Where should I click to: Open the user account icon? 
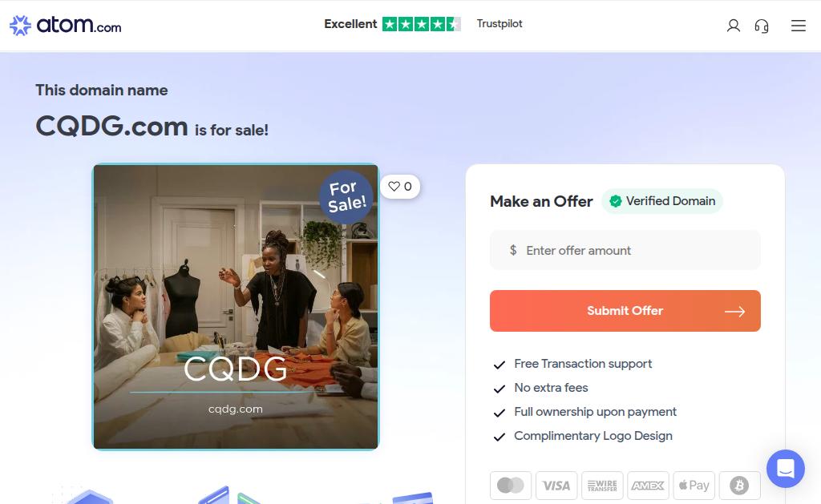tap(733, 25)
